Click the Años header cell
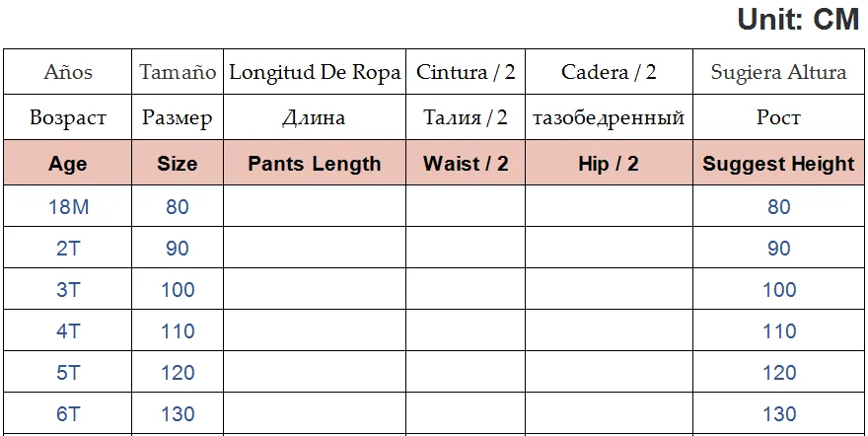Image resolution: width=868 pixels, height=436 pixels. point(68,72)
